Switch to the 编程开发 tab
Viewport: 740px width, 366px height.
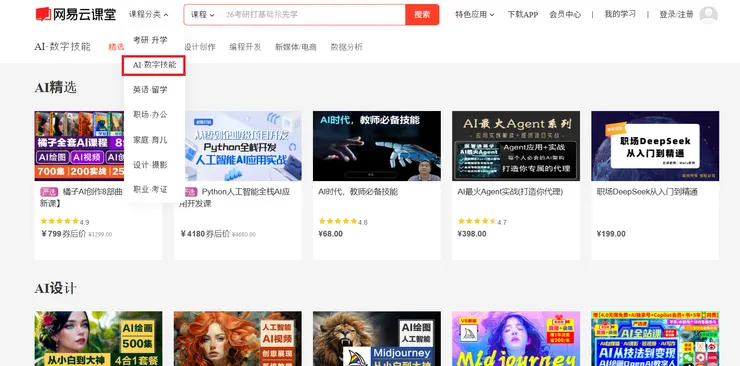pyautogui.click(x=245, y=47)
